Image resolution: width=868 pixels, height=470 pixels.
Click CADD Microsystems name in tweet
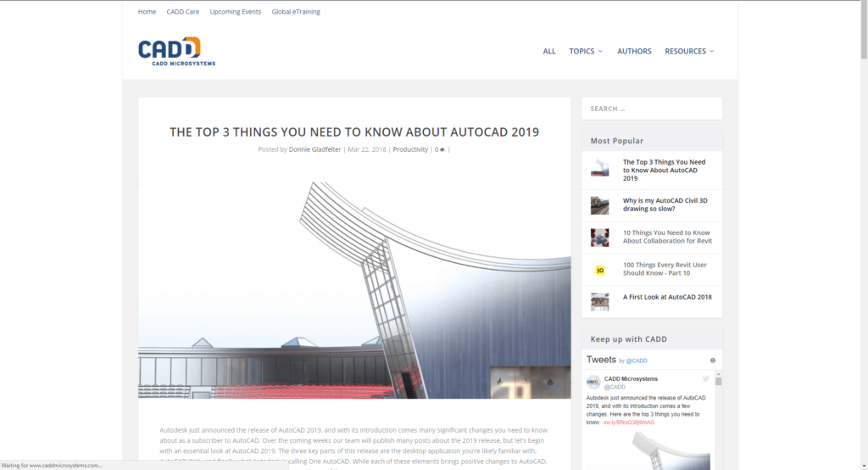pyautogui.click(x=631, y=379)
